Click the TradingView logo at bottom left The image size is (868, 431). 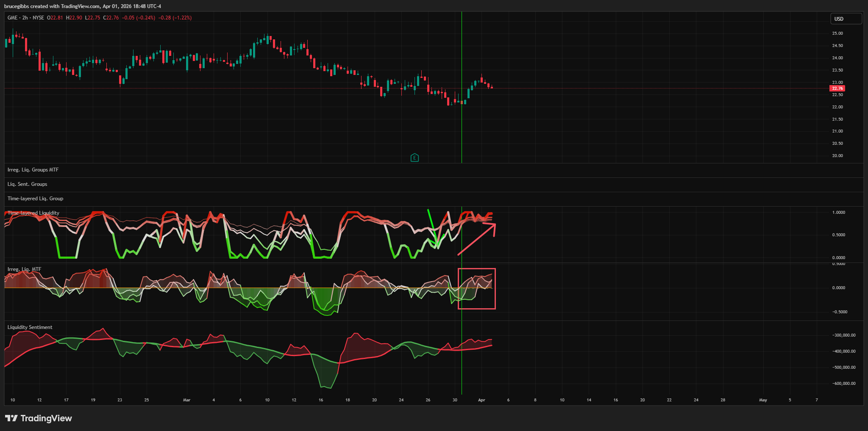[x=39, y=418]
